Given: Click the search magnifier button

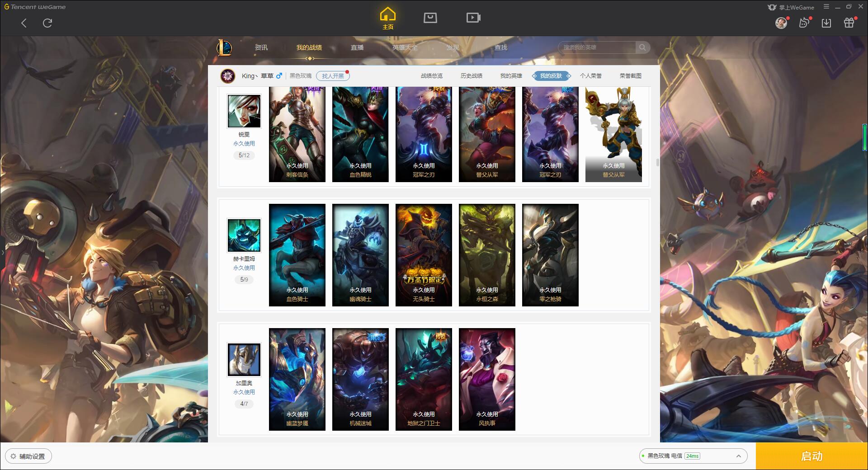Looking at the screenshot, I should click(642, 47).
